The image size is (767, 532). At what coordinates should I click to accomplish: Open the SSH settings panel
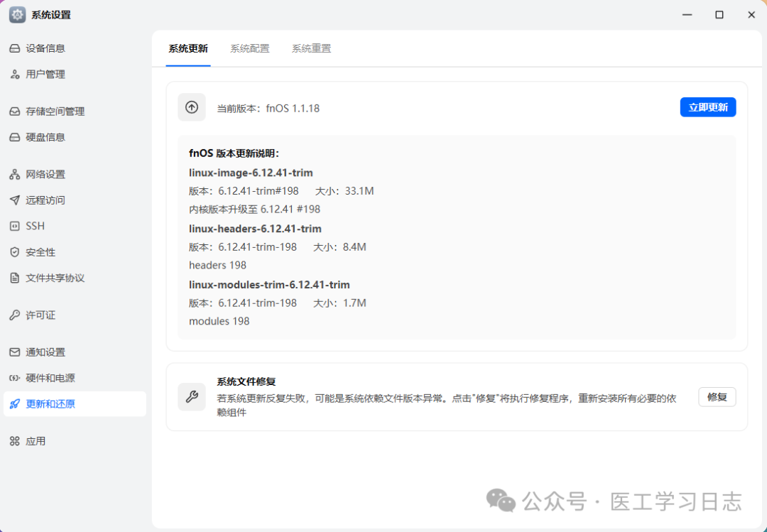[x=36, y=226]
